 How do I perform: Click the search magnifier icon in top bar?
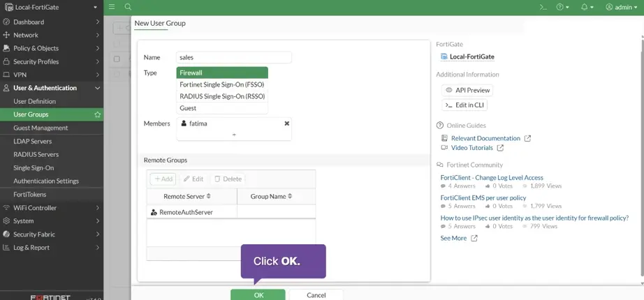point(128,7)
